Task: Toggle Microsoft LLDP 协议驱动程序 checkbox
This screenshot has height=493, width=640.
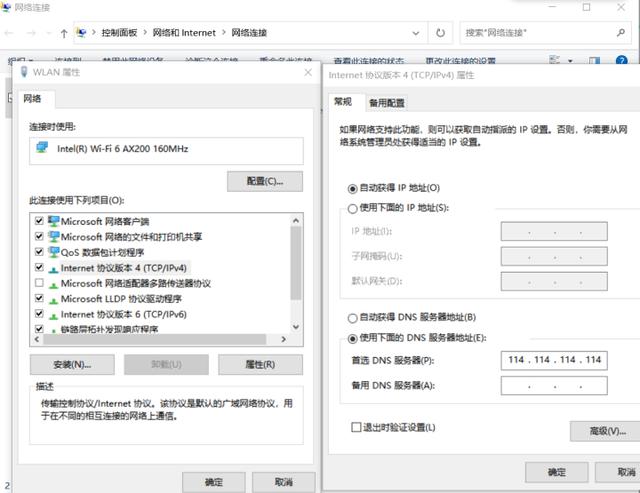Action: 39,298
